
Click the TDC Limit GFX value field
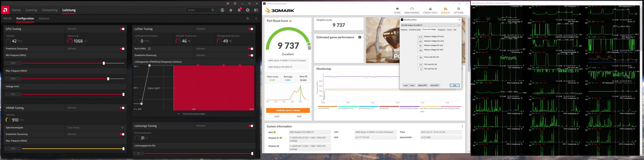click(x=420, y=65)
